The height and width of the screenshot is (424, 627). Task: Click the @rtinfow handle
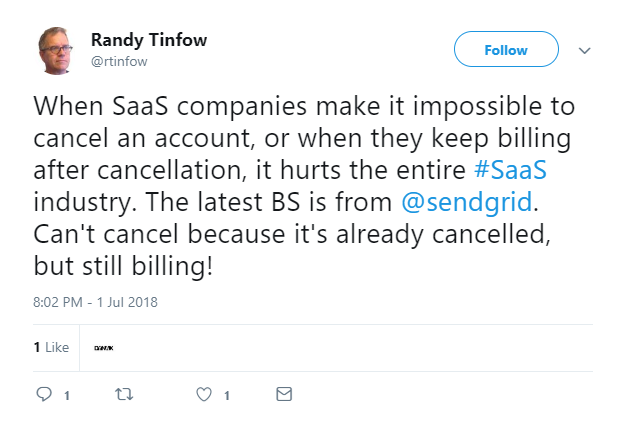tap(118, 60)
